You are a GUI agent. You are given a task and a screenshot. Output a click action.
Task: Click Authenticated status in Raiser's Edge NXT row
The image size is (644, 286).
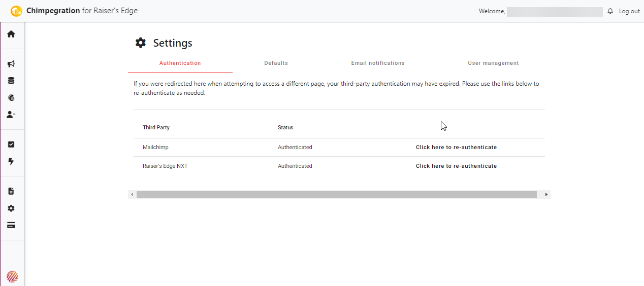pos(295,166)
